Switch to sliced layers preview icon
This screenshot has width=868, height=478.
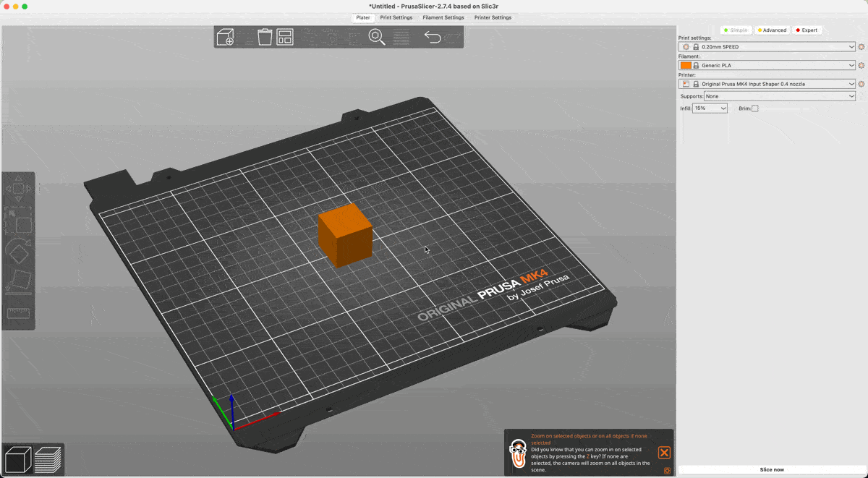click(48, 460)
